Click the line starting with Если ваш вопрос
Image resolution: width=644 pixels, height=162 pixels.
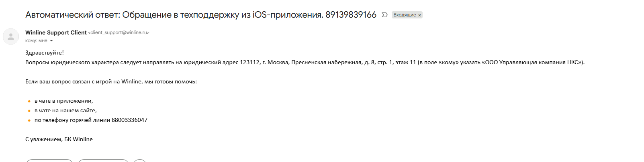(111, 81)
